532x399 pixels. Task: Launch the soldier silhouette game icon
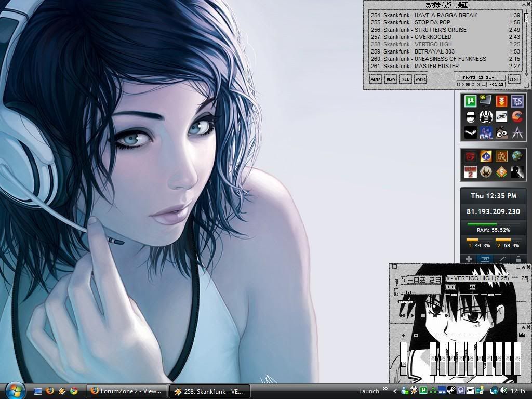[517, 172]
